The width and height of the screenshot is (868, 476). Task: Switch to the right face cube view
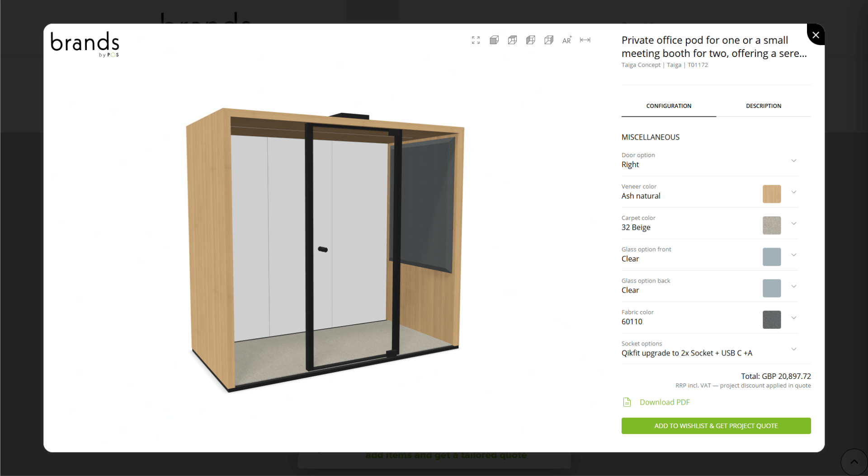[x=549, y=40]
